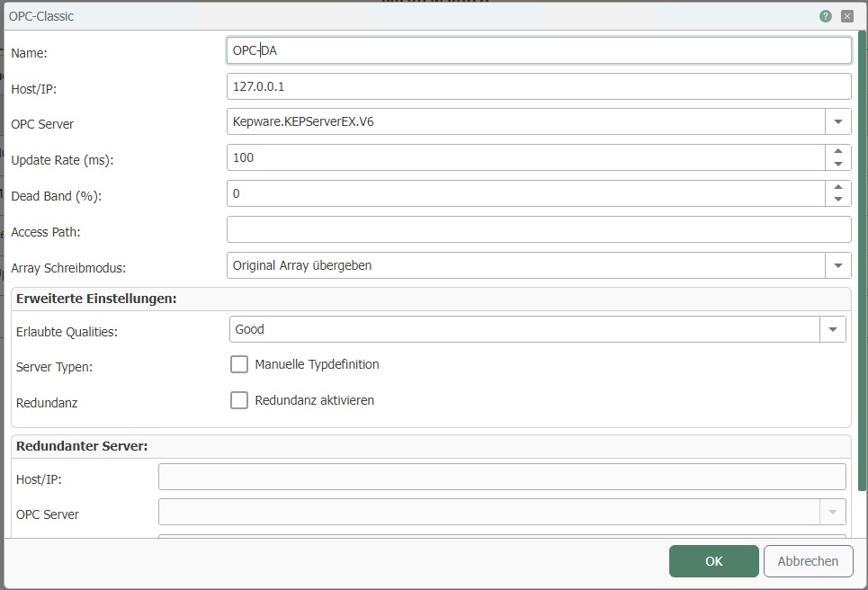Confirm settings with the OK button

click(713, 561)
